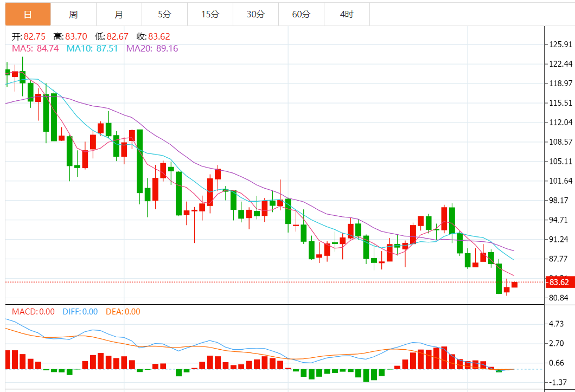Click the 105.11 price axis label

(x=561, y=162)
